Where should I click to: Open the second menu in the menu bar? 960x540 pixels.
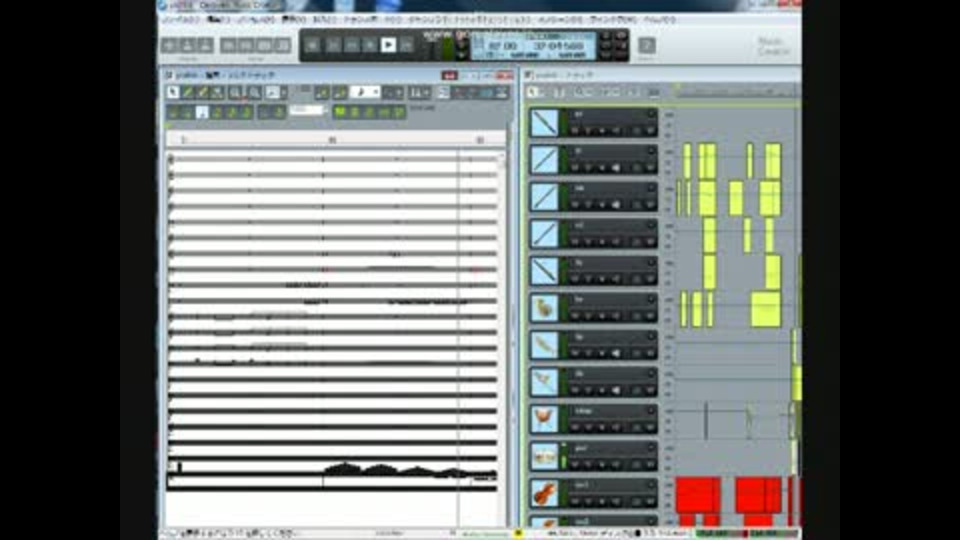tap(218, 20)
